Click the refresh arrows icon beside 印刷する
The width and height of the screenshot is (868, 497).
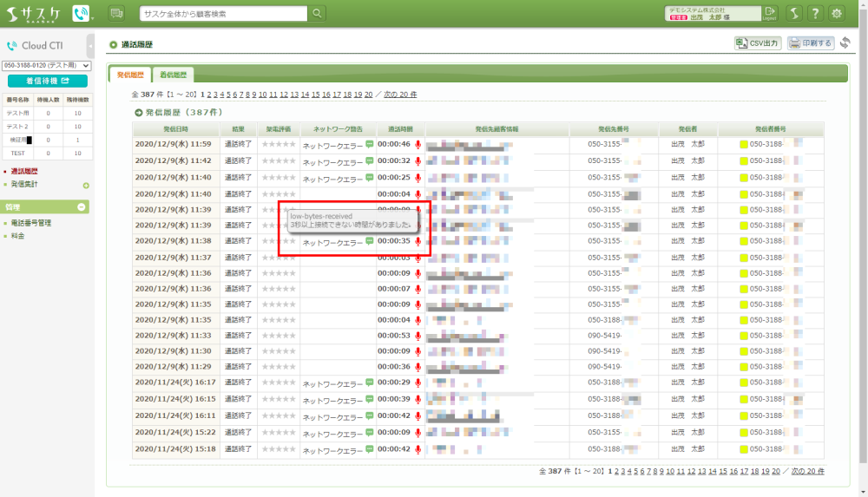(845, 43)
